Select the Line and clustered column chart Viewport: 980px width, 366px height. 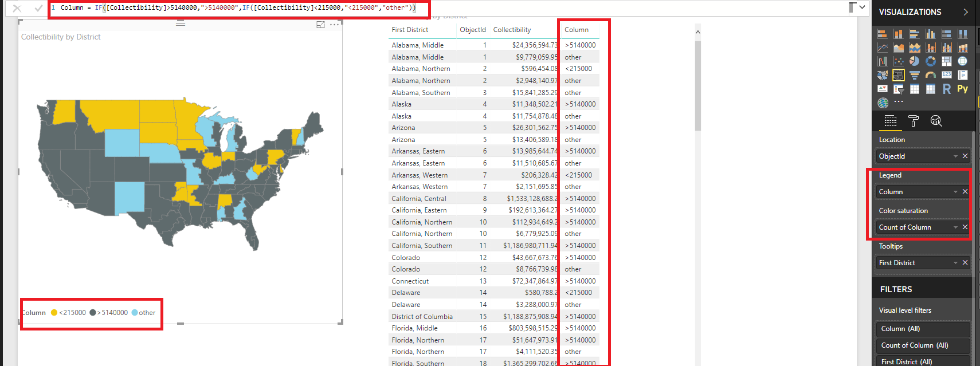[946, 48]
